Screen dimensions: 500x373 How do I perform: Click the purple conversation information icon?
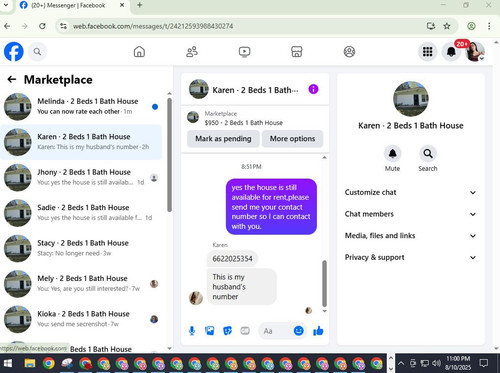(313, 89)
